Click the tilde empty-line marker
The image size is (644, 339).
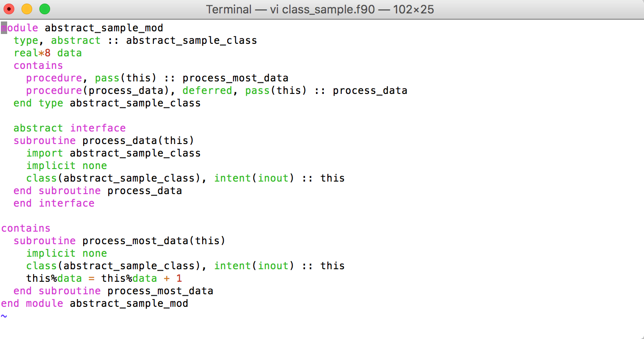4,316
